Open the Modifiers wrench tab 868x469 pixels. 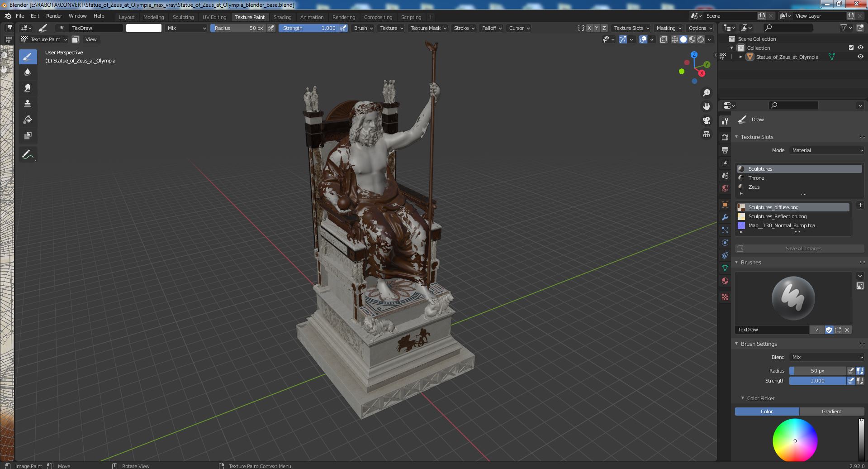(x=725, y=217)
